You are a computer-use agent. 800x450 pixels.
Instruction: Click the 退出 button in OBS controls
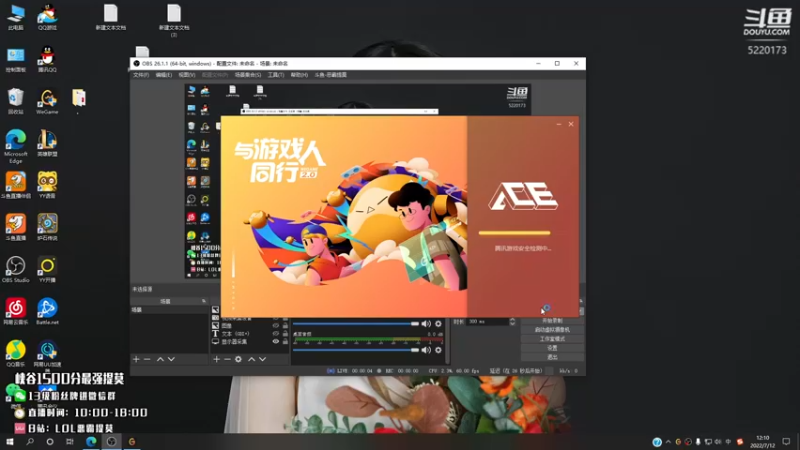(552, 357)
